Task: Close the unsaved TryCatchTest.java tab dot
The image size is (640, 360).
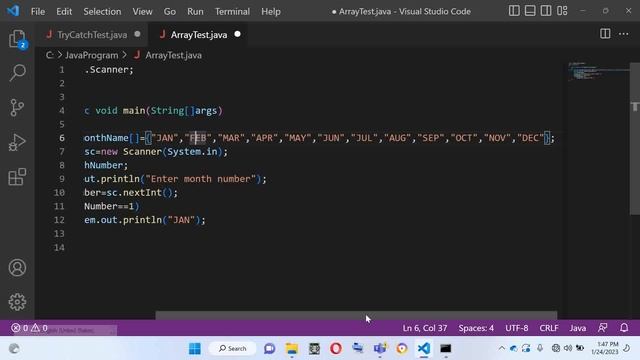Action: pyautogui.click(x=138, y=34)
